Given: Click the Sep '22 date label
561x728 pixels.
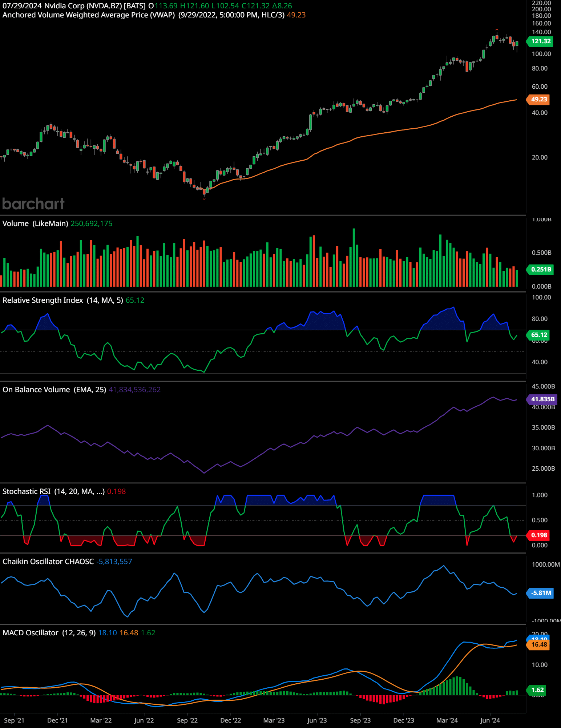Looking at the screenshot, I should point(187,720).
